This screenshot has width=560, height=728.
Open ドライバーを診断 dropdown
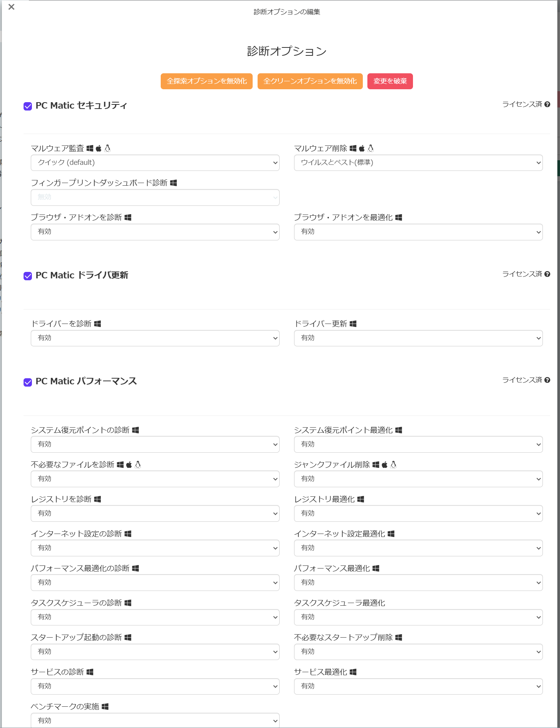[155, 338]
